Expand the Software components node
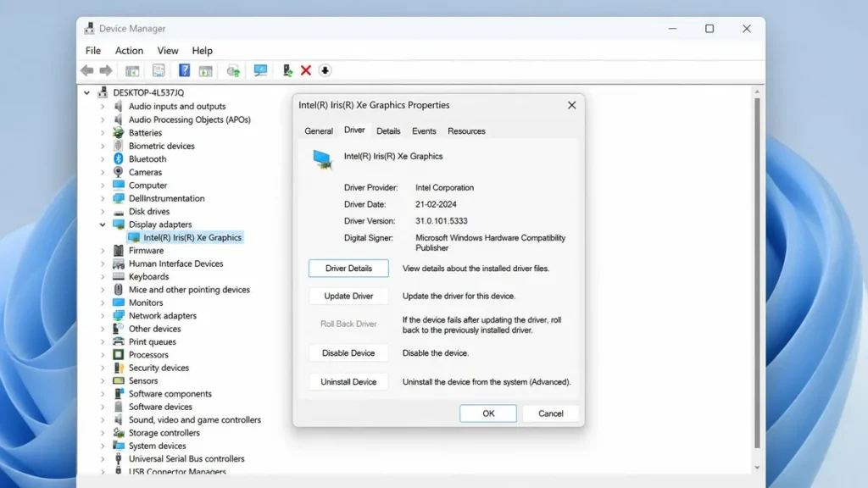 103,394
